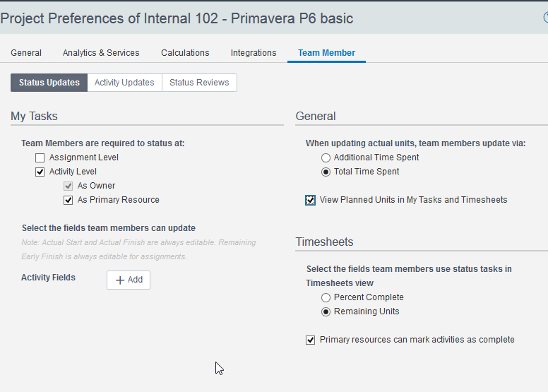Enable the Assignment Level checkbox

point(40,158)
